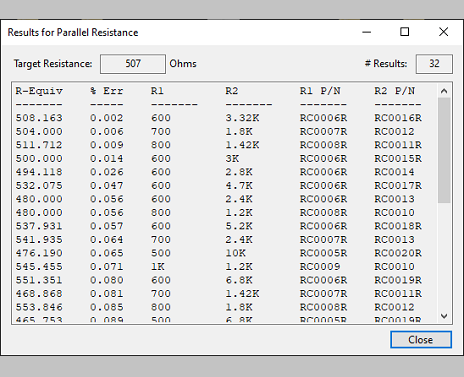Select the R-Equiv value 508.163
This screenshot has height=377, width=464.
[39, 118]
